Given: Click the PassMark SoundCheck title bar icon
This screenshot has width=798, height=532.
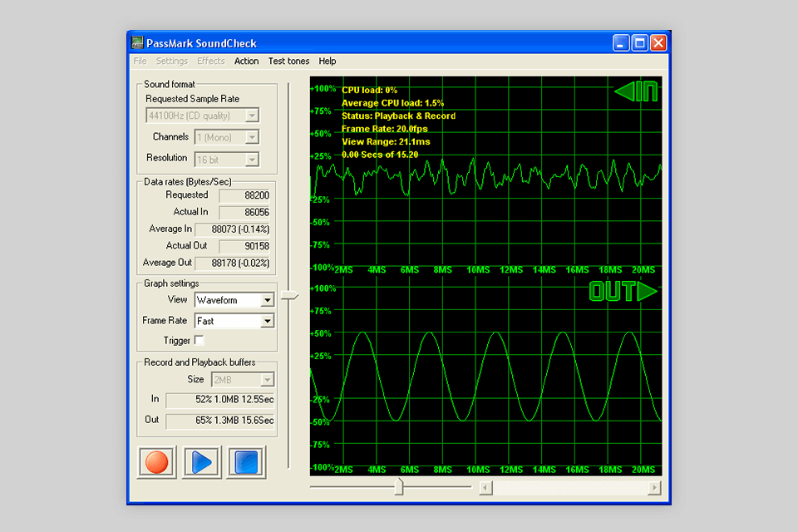Looking at the screenshot, I should coord(137,42).
